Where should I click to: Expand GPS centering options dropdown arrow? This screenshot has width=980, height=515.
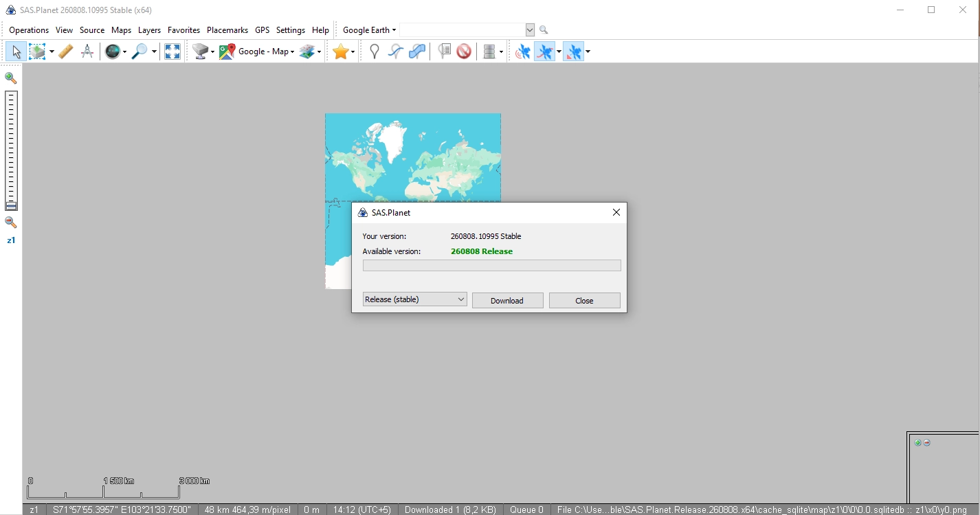click(x=588, y=51)
